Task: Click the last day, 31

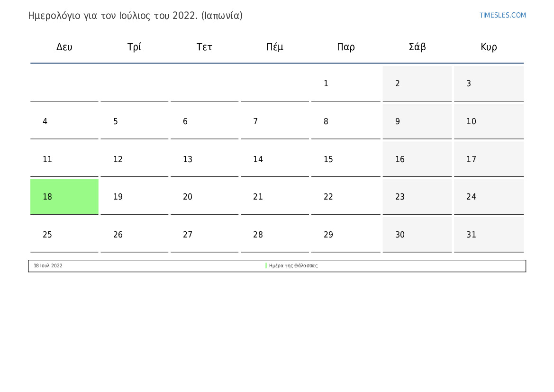Action: [x=489, y=235]
